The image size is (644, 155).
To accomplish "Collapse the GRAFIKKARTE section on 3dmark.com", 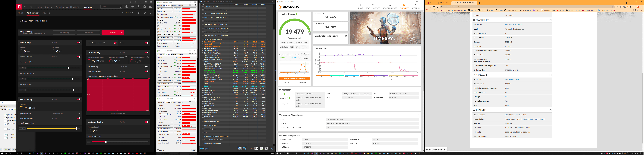I will [x=550, y=20].
